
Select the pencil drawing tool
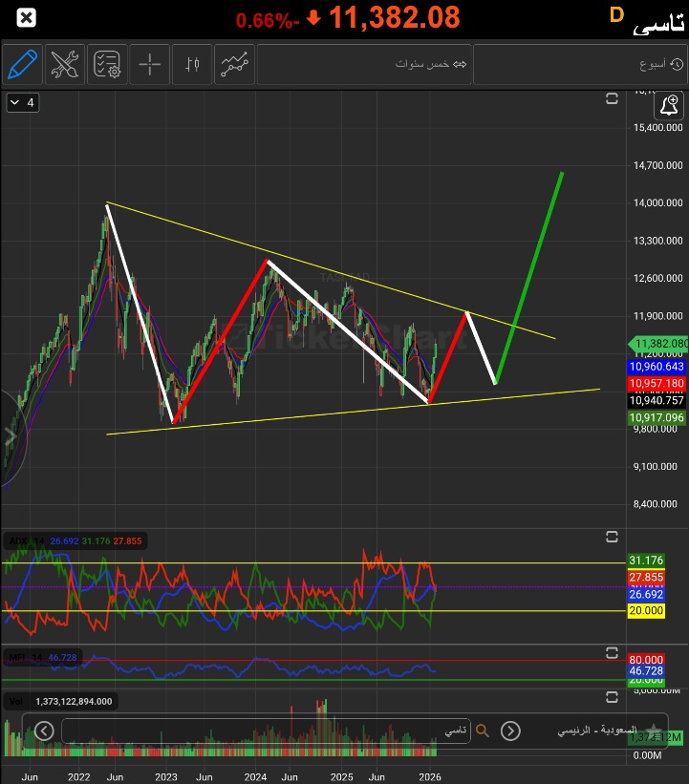[x=22, y=64]
